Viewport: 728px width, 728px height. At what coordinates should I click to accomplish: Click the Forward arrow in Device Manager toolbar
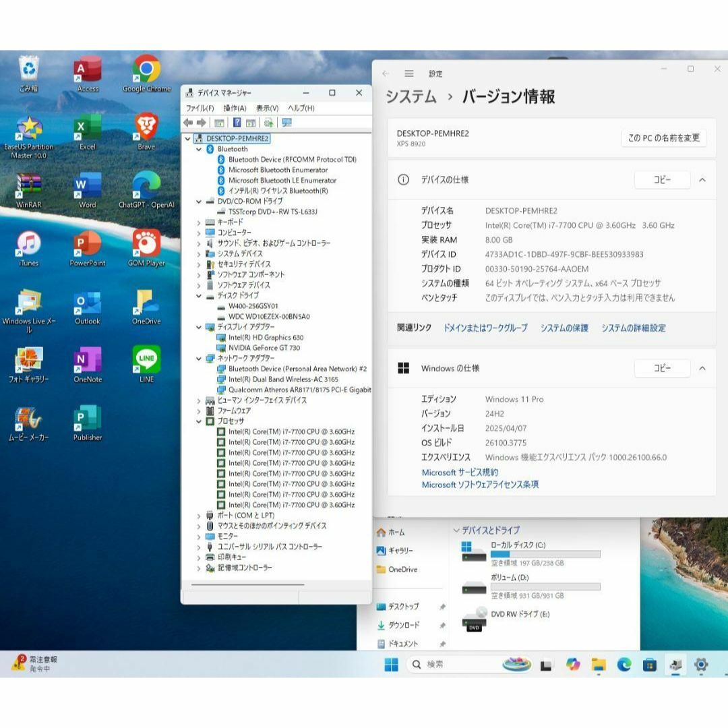pyautogui.click(x=201, y=123)
